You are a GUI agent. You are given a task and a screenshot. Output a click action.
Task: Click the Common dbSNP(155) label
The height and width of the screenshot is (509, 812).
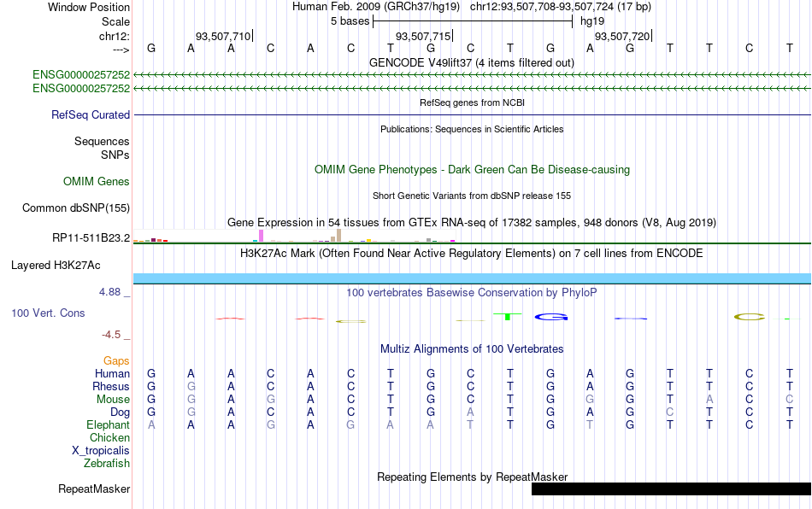click(75, 208)
